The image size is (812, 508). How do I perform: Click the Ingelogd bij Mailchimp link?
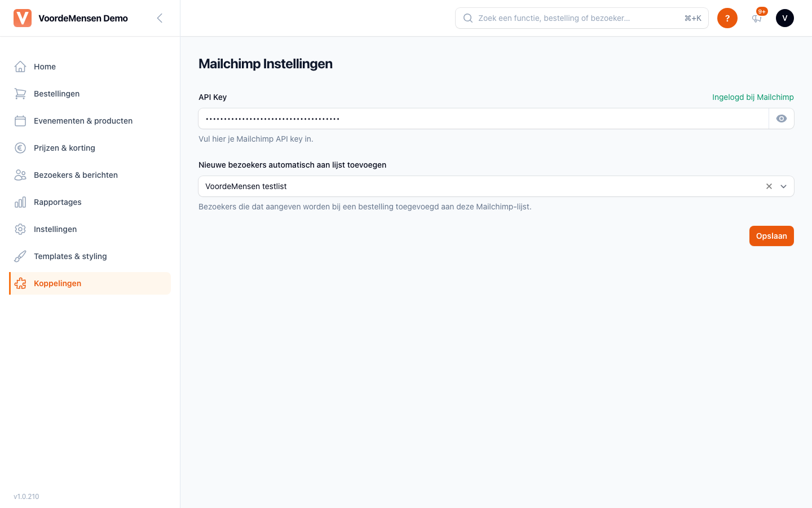tap(753, 97)
